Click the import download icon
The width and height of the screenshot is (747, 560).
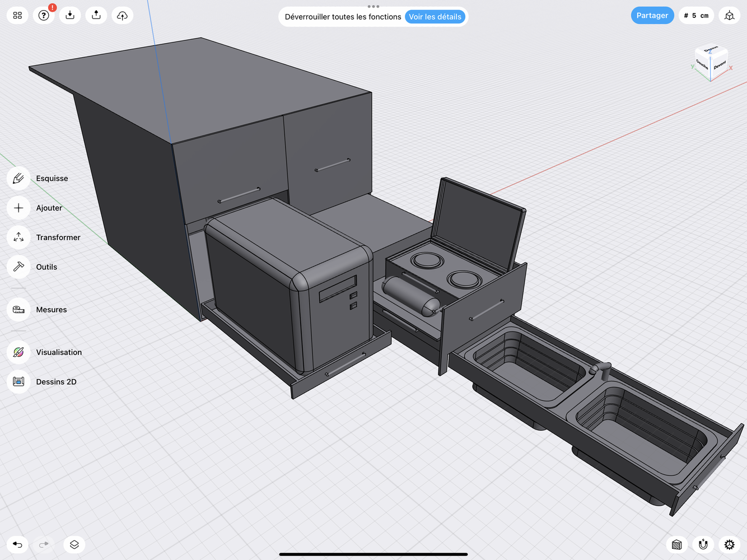pos(70,15)
